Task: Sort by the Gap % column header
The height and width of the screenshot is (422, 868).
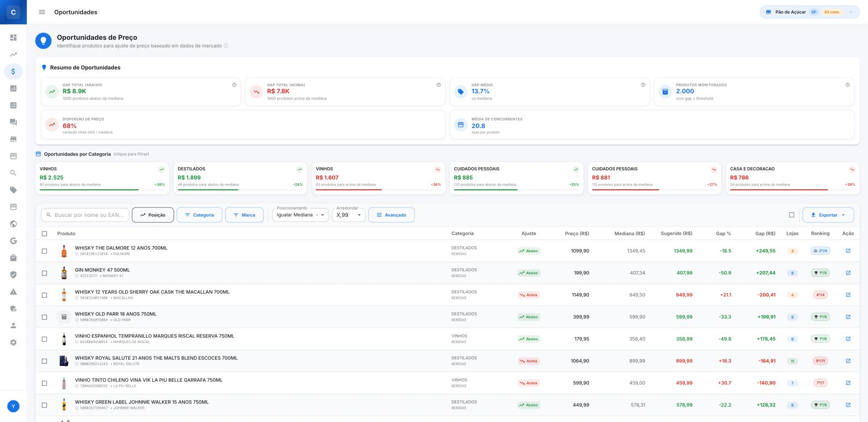Action: (723, 234)
